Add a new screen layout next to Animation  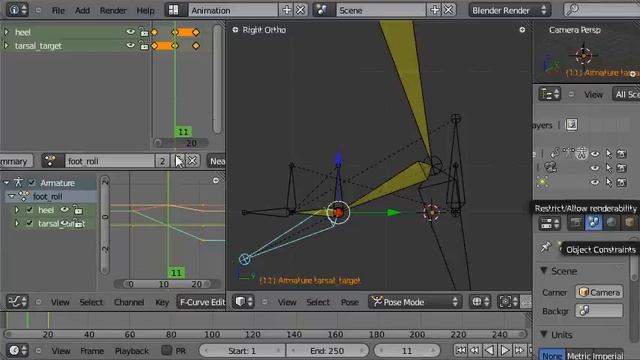287,10
